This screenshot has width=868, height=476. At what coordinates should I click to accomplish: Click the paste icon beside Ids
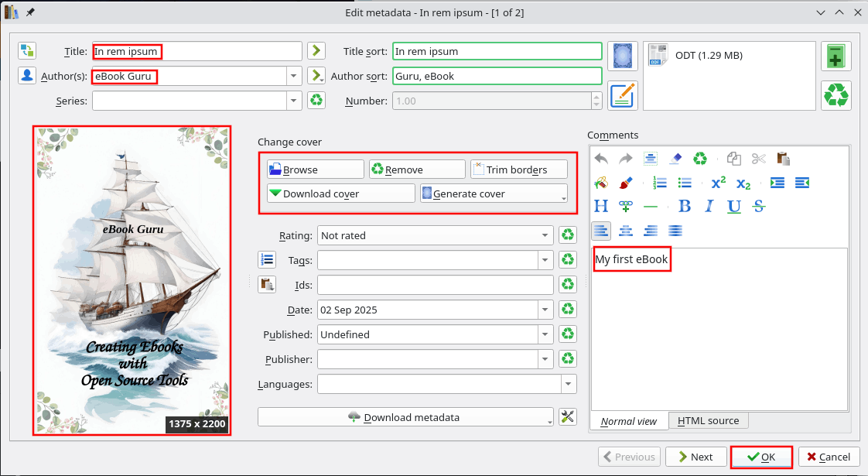coord(267,284)
